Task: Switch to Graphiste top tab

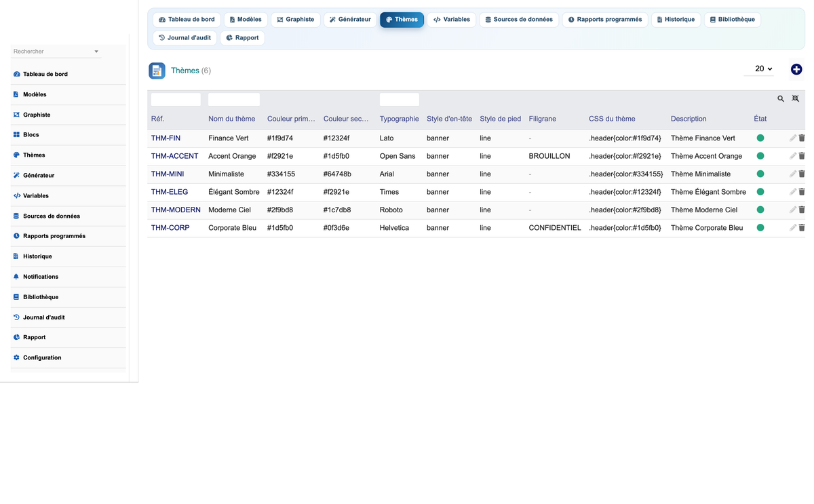Action: point(296,20)
